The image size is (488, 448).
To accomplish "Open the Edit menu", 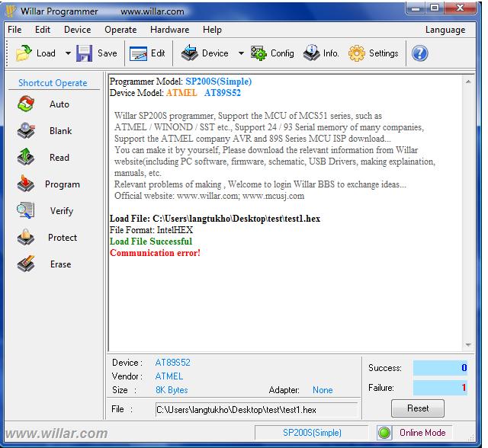I will click(43, 30).
